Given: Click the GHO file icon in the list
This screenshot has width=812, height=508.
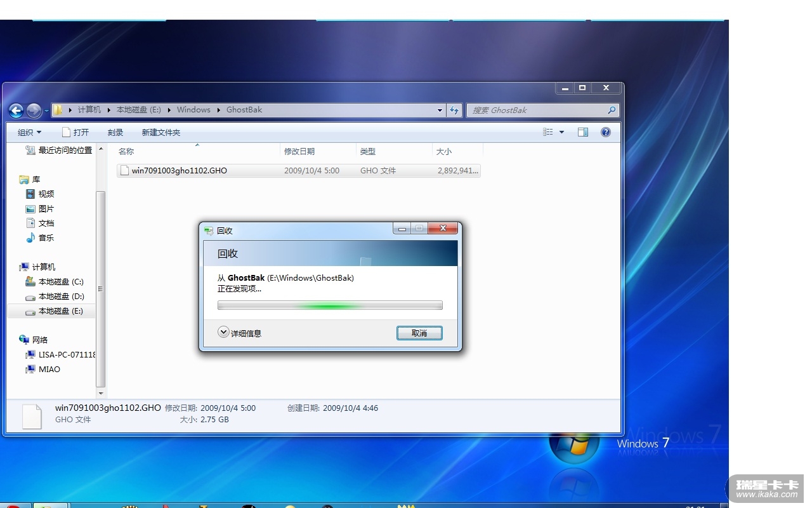Looking at the screenshot, I should [x=124, y=170].
